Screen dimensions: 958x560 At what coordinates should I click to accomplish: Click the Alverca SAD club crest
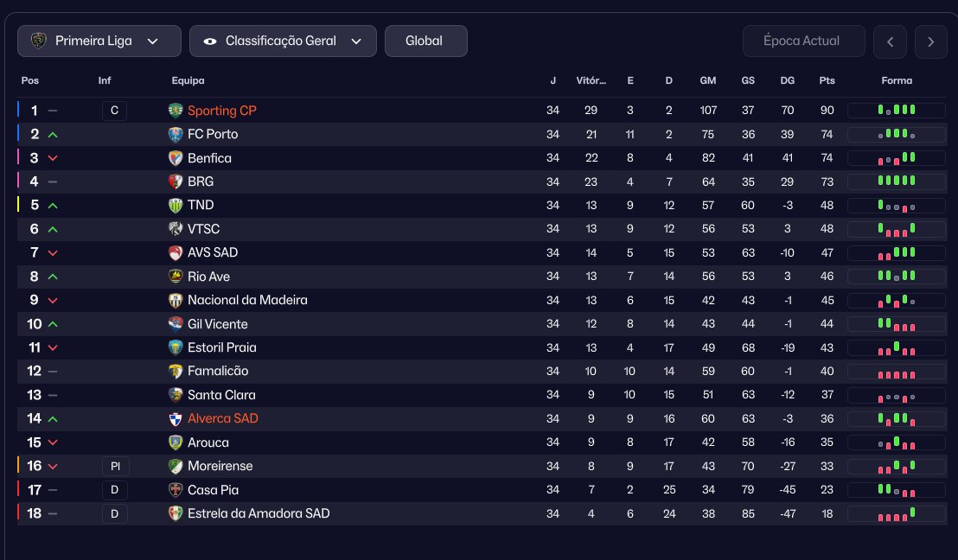pyautogui.click(x=176, y=419)
